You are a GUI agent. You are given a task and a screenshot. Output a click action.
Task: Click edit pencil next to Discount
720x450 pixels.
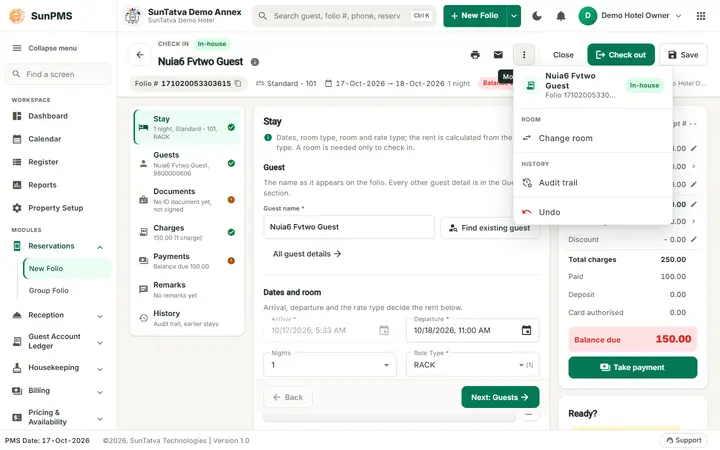[x=694, y=239]
